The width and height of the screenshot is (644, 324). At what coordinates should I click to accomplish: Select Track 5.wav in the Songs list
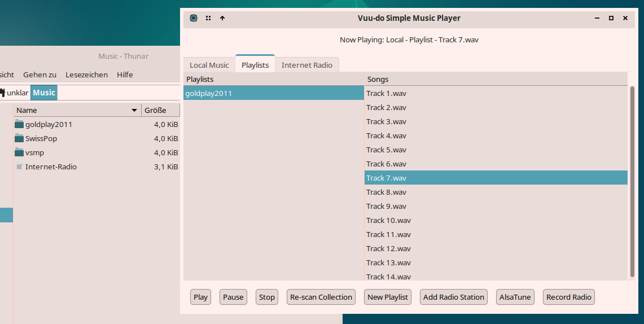pos(496,150)
